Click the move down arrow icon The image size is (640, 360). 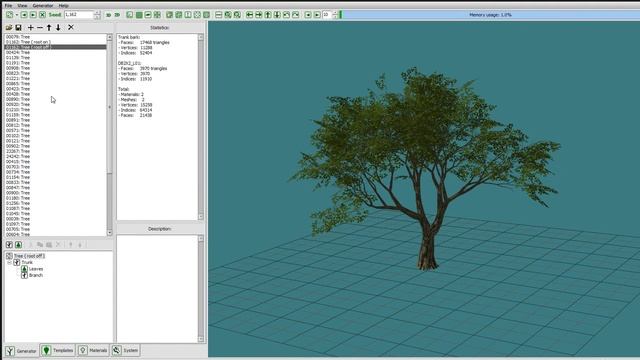[58, 27]
